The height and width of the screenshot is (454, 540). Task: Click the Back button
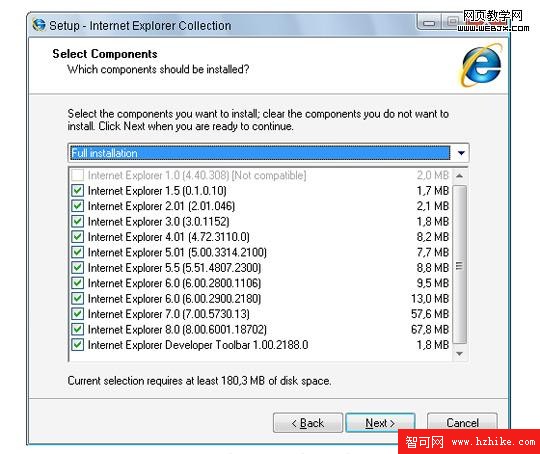point(308,423)
